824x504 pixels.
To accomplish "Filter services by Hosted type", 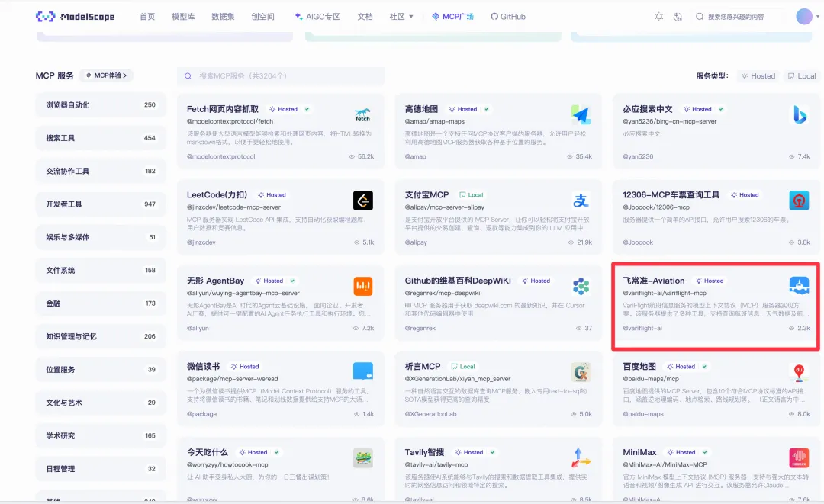I will 758,76.
